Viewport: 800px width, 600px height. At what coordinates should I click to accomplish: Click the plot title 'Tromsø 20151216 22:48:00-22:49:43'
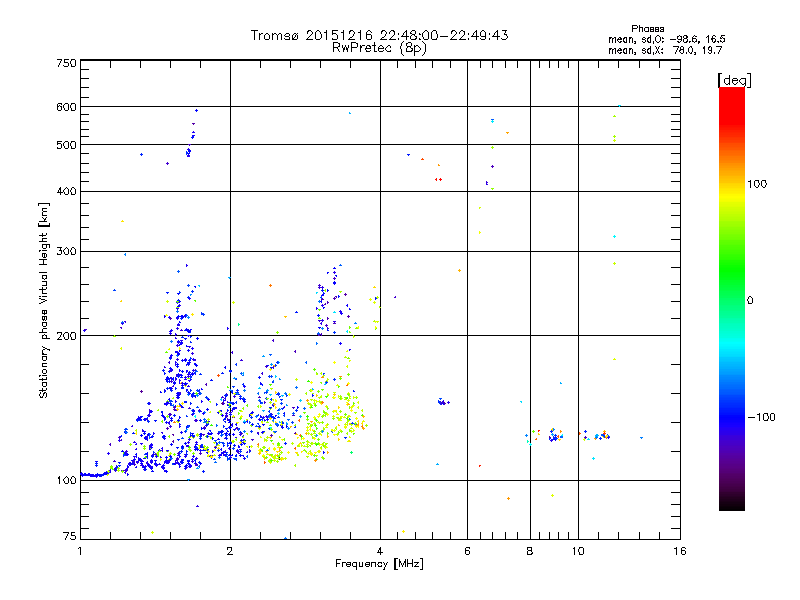380,35
